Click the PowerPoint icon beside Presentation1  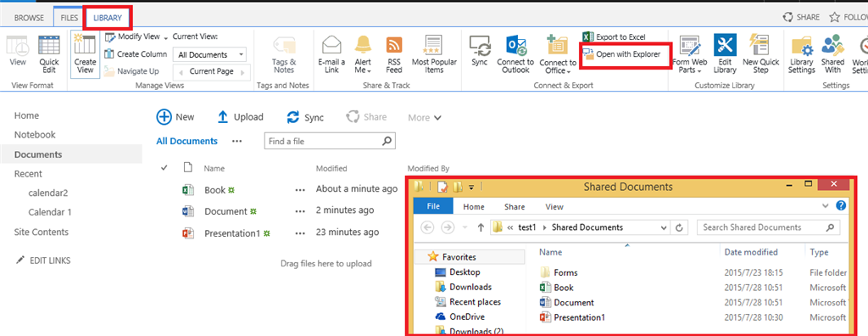pyautogui.click(x=187, y=233)
